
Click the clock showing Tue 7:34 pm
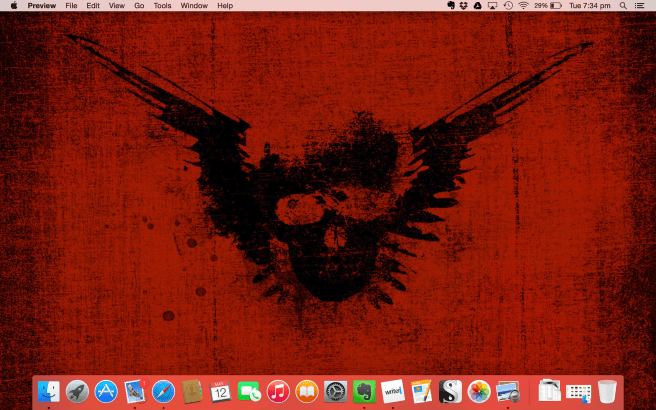pyautogui.click(x=589, y=5)
